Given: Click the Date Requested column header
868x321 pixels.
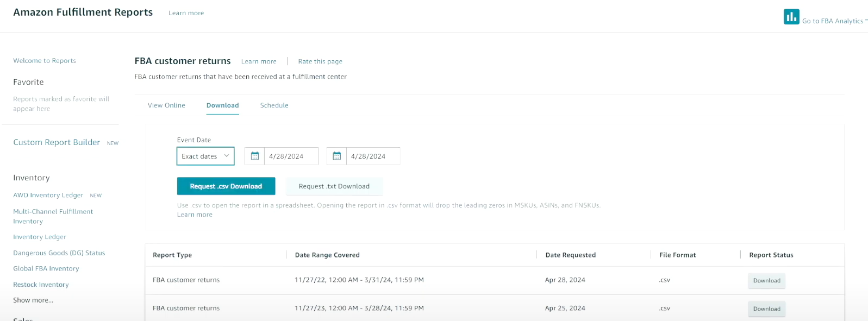Looking at the screenshot, I should (571, 255).
